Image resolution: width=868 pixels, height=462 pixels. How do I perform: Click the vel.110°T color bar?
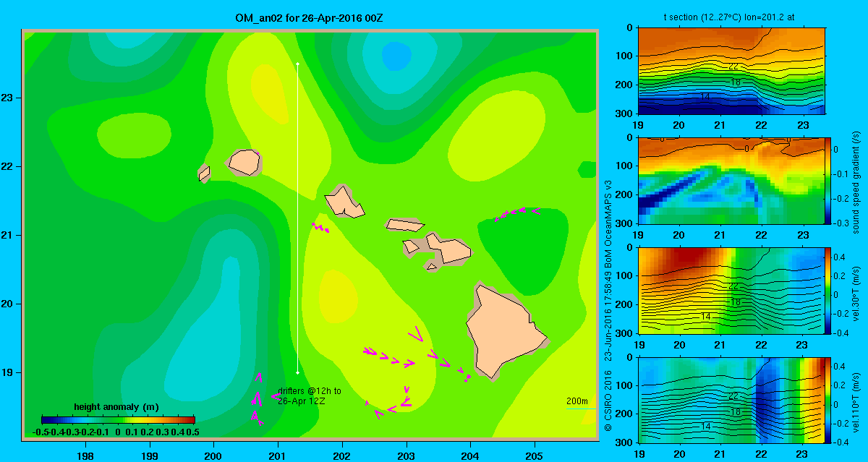(x=828, y=400)
